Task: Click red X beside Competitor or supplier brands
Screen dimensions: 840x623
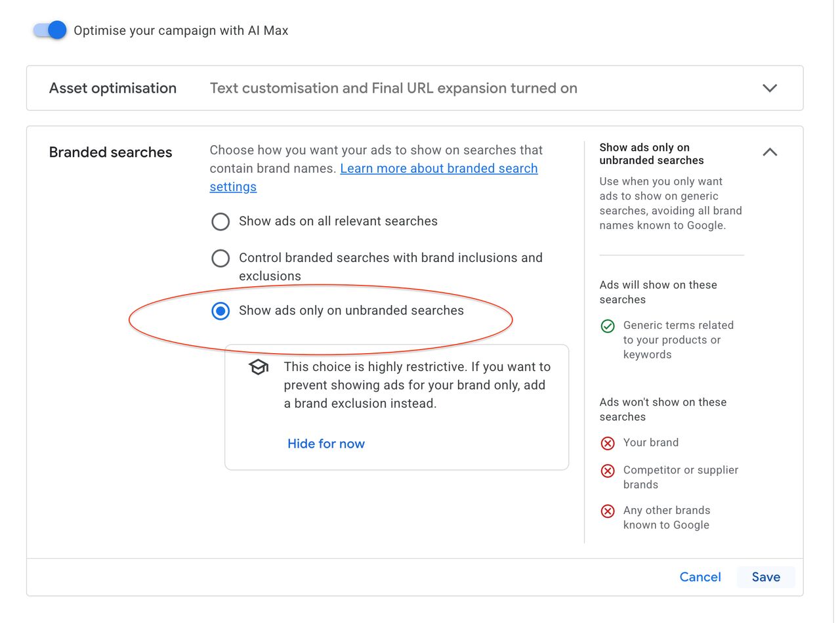Action: pyautogui.click(x=608, y=471)
